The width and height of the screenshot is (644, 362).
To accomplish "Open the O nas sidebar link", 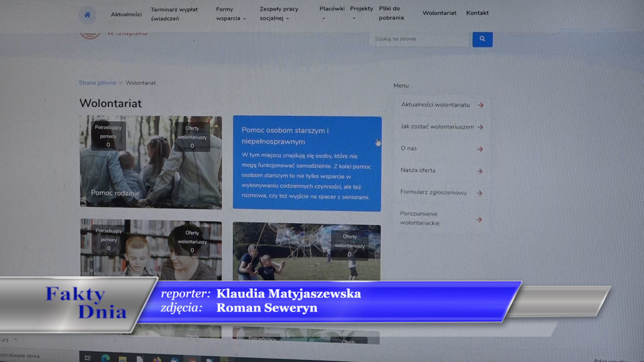I will (409, 148).
